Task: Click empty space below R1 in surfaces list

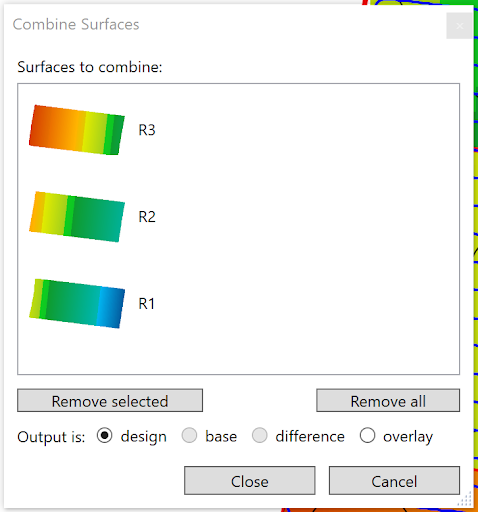Action: (239, 352)
